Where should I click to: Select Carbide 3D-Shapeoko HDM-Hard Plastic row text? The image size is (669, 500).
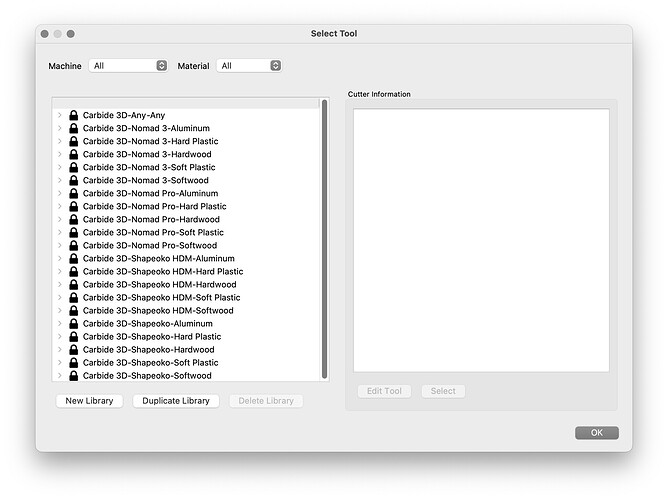(163, 271)
